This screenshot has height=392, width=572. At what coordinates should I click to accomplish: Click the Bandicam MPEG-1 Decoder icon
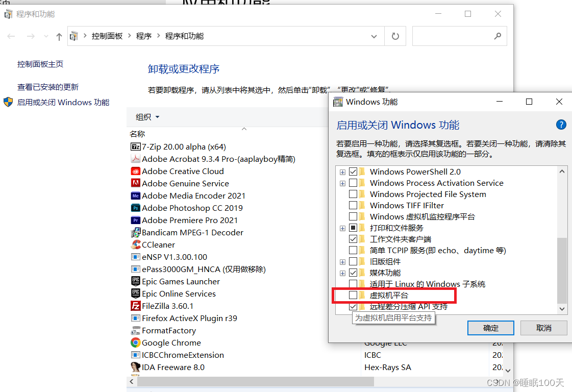point(135,232)
